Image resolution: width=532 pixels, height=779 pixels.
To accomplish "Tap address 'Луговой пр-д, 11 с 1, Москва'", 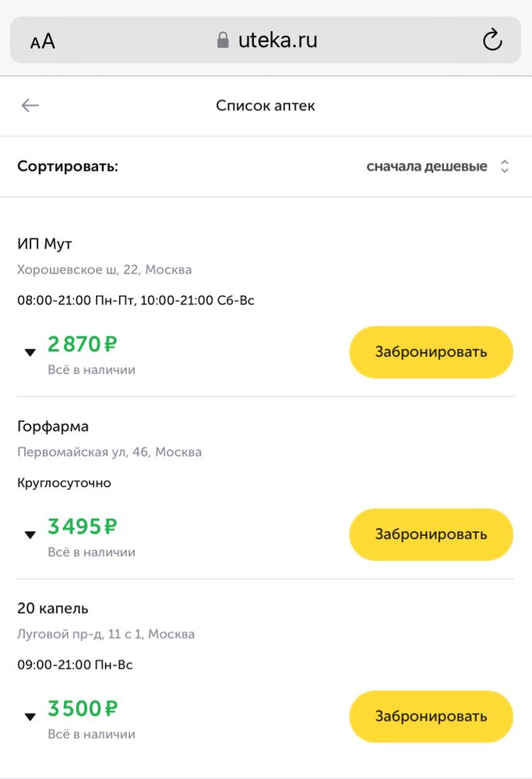I will tap(104, 633).
